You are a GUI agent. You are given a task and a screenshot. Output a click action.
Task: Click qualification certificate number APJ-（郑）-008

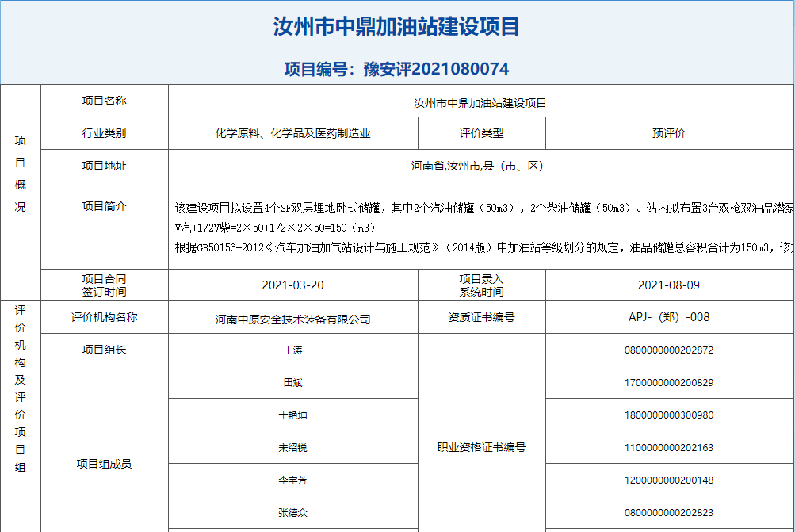(669, 317)
